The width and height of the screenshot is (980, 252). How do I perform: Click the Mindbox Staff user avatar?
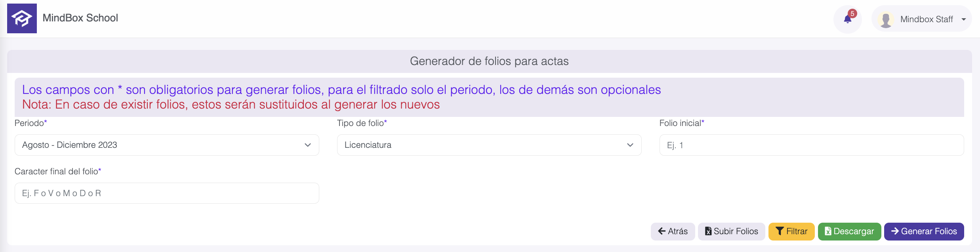tap(886, 19)
